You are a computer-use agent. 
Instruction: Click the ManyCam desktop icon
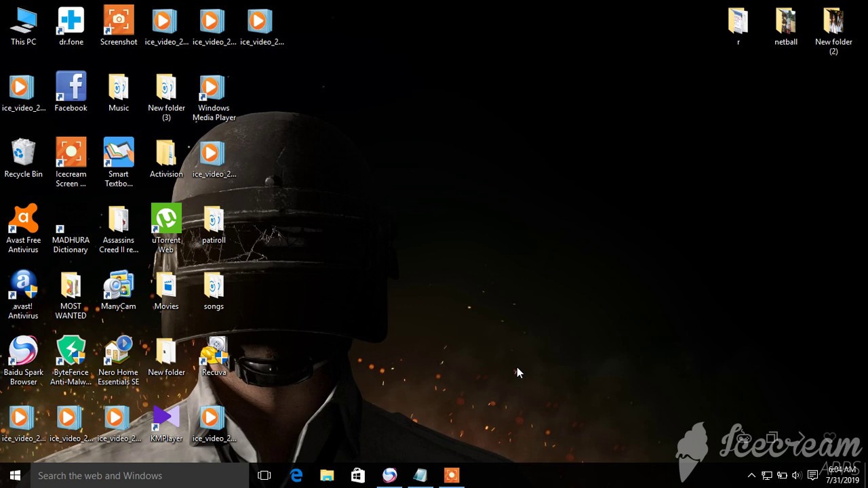[119, 291]
